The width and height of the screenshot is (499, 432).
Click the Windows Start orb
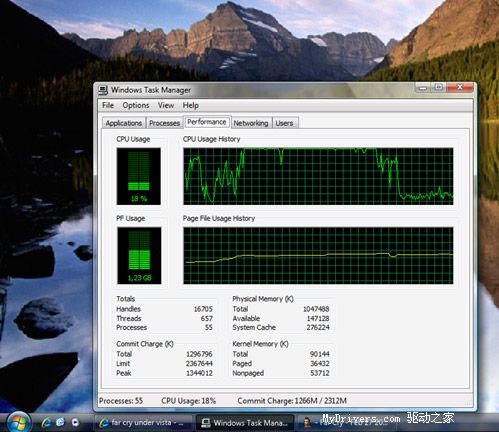(x=19, y=423)
